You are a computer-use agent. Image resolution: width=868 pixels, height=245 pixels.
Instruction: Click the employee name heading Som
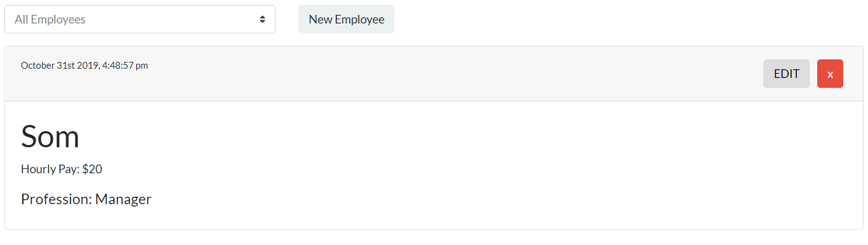click(50, 136)
